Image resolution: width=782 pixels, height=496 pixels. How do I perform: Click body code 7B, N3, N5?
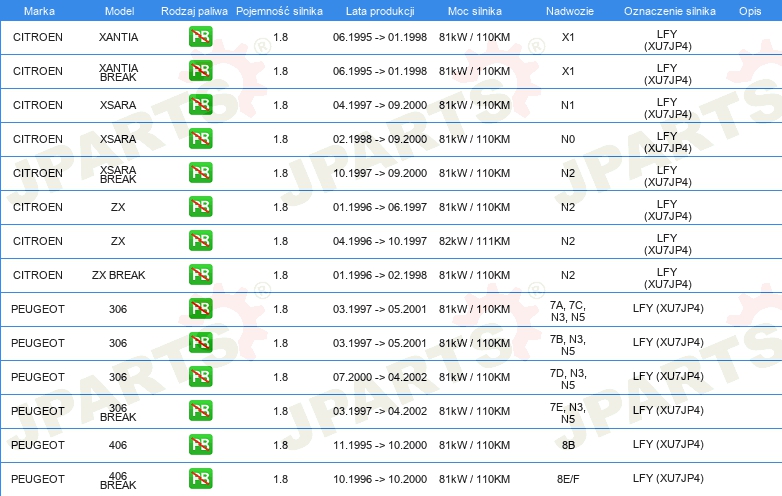pyautogui.click(x=568, y=345)
